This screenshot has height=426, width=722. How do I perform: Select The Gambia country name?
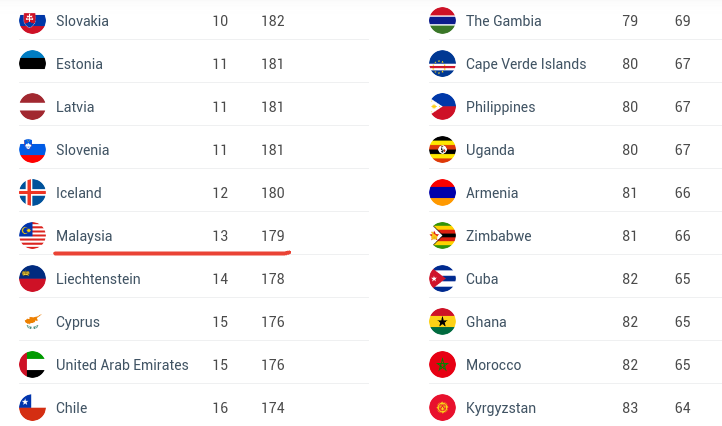pyautogui.click(x=503, y=21)
